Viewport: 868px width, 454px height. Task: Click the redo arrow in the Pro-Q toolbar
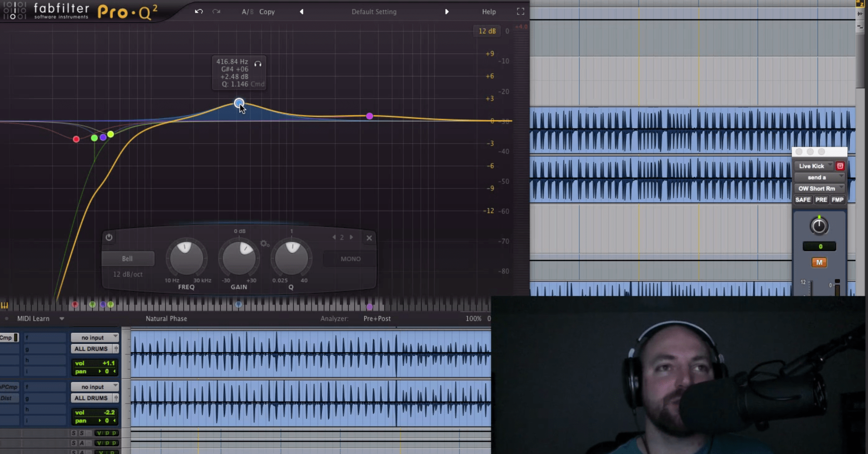(x=216, y=12)
